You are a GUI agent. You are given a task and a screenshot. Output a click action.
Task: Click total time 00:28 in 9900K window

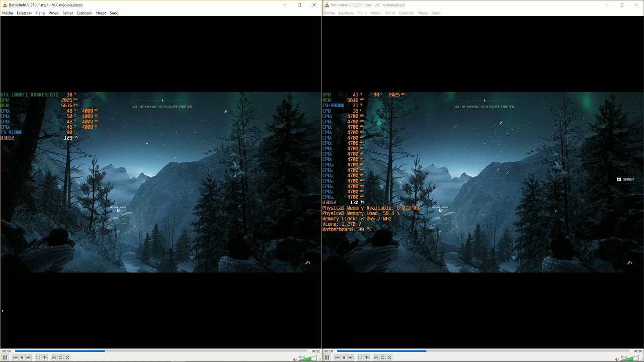coord(637,351)
